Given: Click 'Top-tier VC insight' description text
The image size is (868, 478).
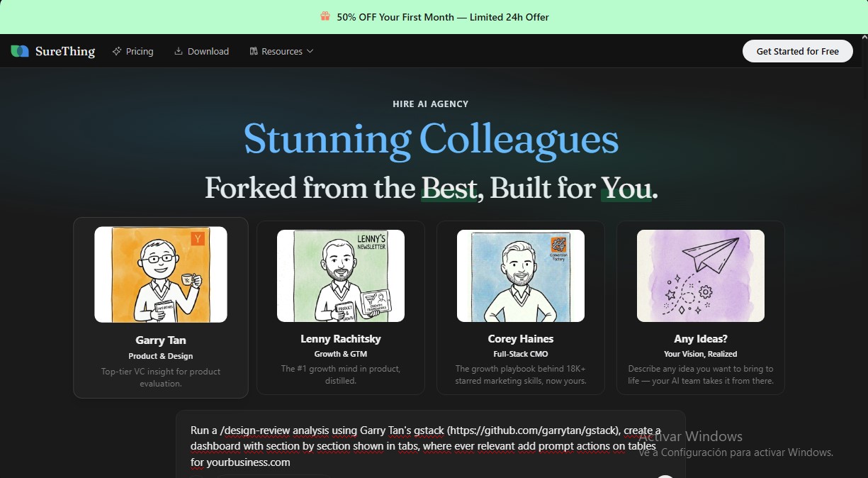Looking at the screenshot, I should [x=161, y=377].
